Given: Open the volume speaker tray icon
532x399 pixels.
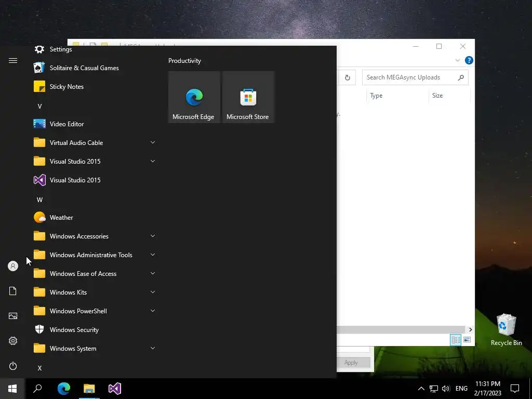Looking at the screenshot, I should pos(446,389).
